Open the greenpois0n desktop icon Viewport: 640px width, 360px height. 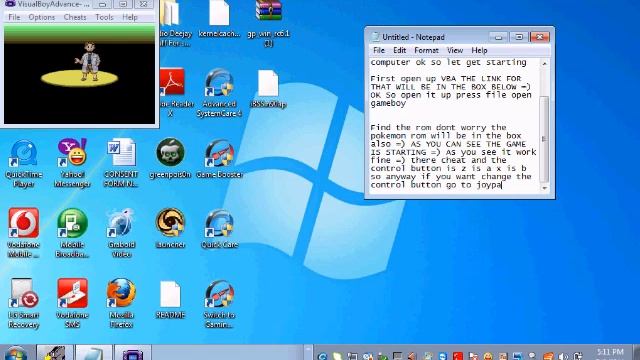tap(170, 159)
